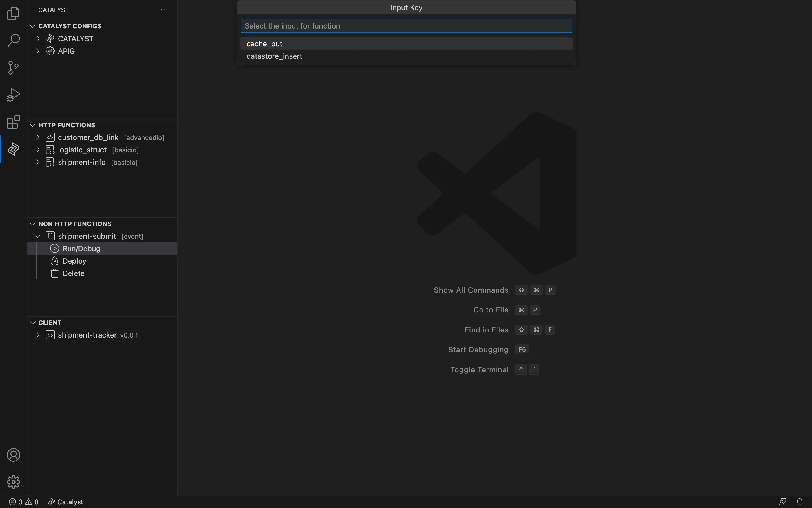Open the Source Control view
The width and height of the screenshot is (812, 508).
click(x=14, y=67)
